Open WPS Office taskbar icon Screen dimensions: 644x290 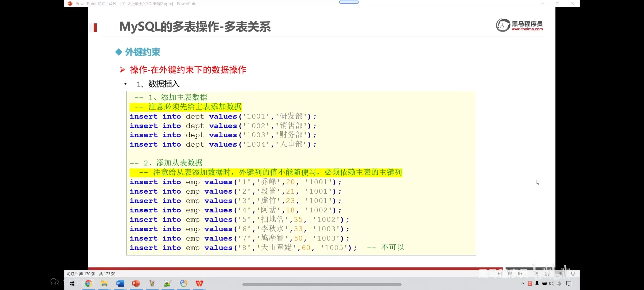199,283
